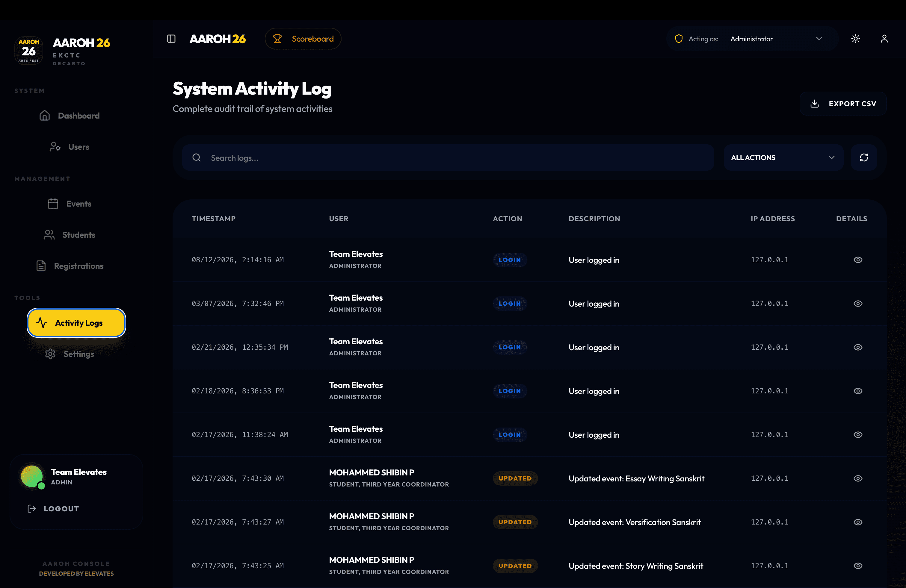Click IP 127.0.0.1 on 03/07/2026 row
Viewport: 906px width, 588px height.
click(769, 304)
